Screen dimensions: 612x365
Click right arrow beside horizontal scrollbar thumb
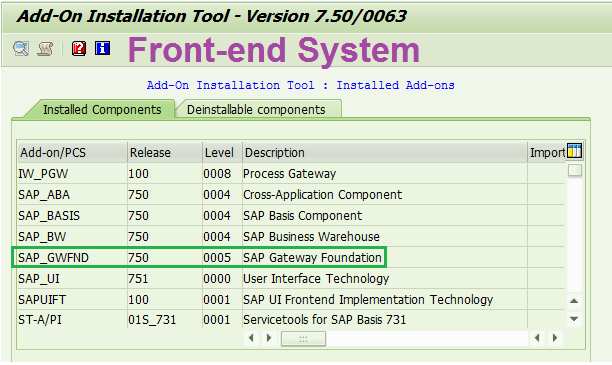[269, 338]
